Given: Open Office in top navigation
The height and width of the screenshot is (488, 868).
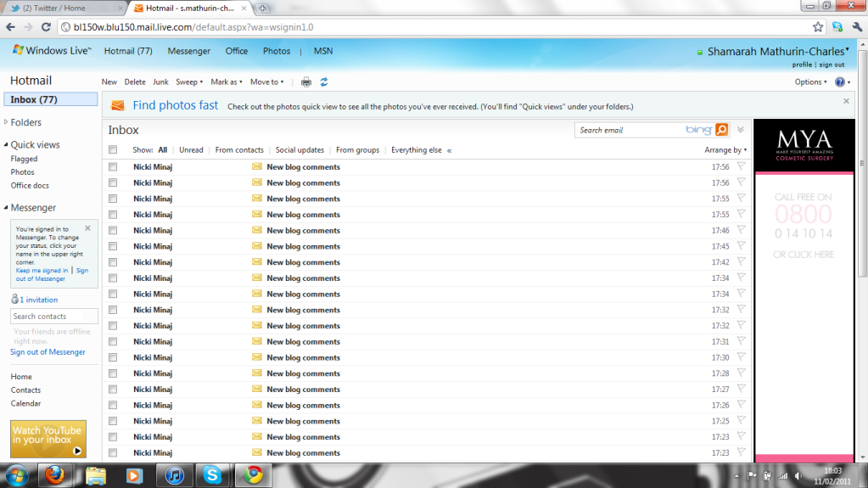Looking at the screenshot, I should click(237, 51).
